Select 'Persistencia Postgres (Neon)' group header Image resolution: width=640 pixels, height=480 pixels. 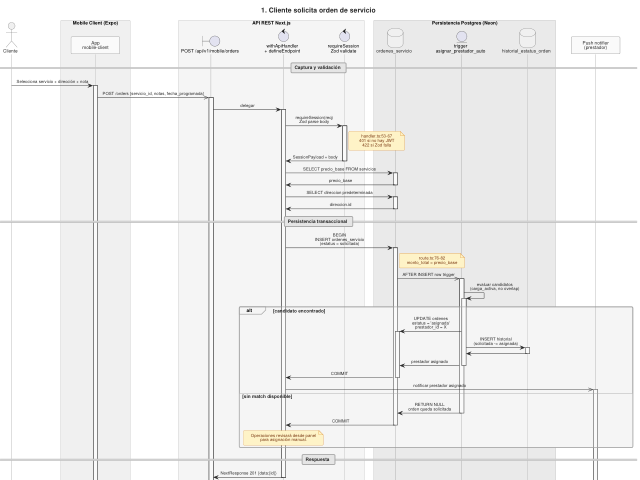pyautogui.click(x=464, y=23)
